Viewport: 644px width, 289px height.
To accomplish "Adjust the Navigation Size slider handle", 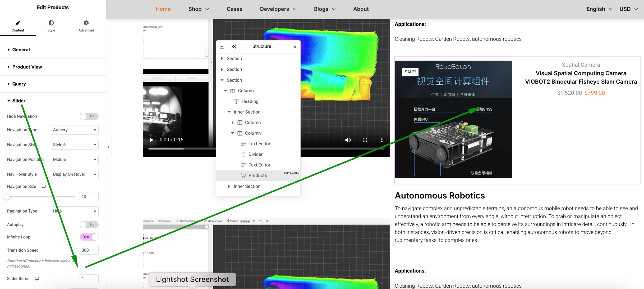I will 7,197.
